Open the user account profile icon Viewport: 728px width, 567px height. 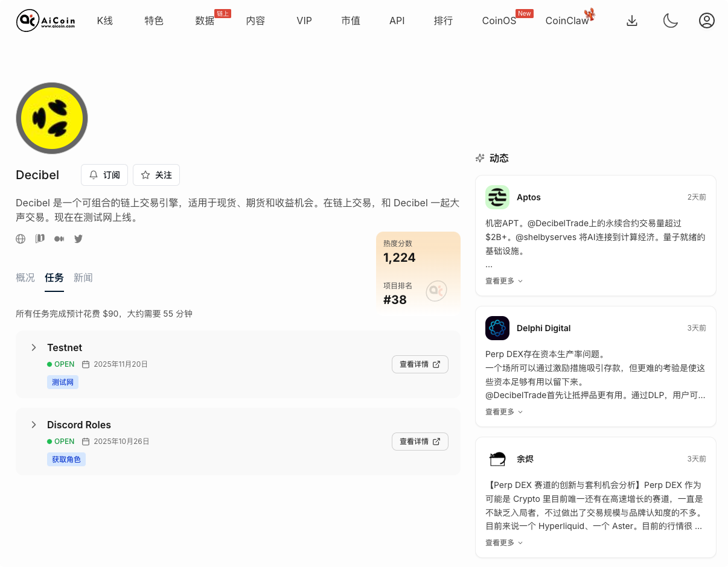pos(707,21)
